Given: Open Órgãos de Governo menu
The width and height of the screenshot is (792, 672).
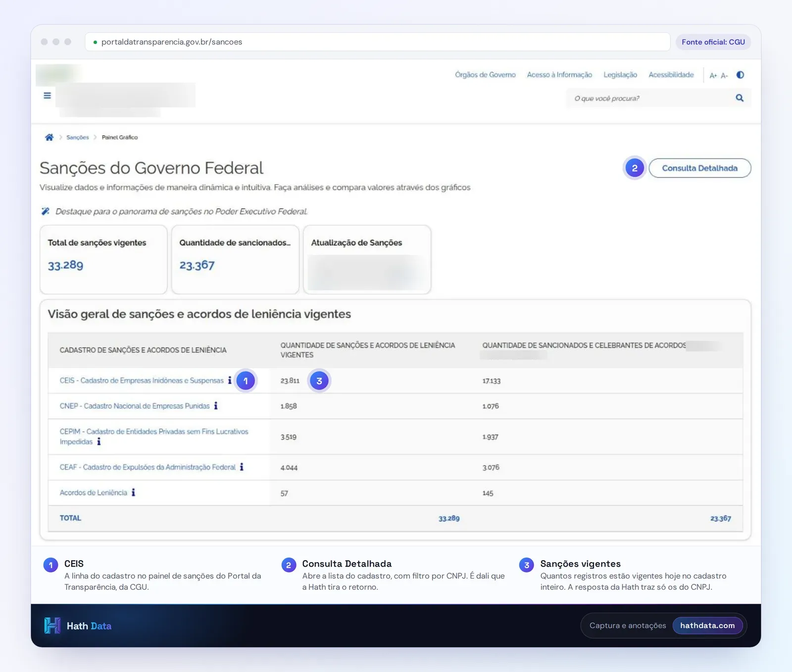Looking at the screenshot, I should click(x=485, y=75).
